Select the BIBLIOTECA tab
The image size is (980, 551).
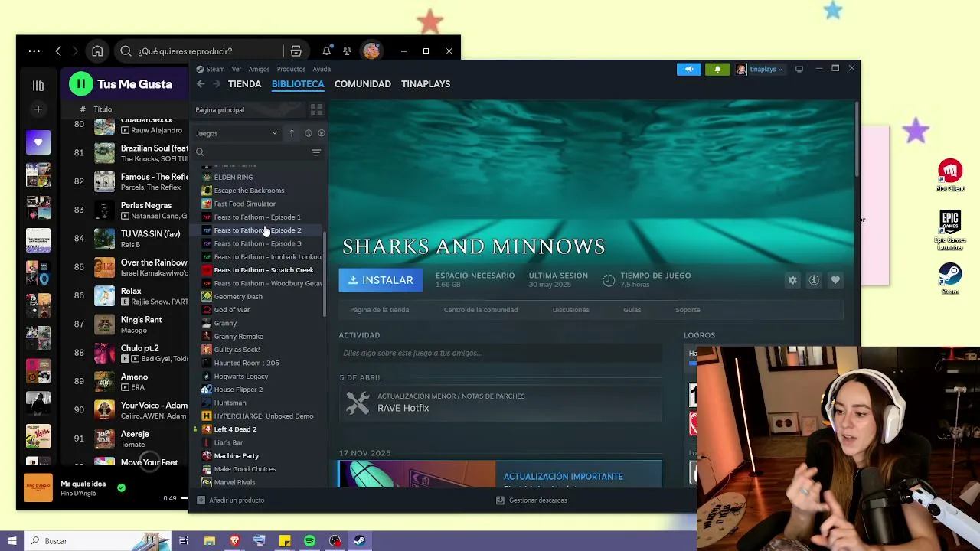click(x=298, y=84)
